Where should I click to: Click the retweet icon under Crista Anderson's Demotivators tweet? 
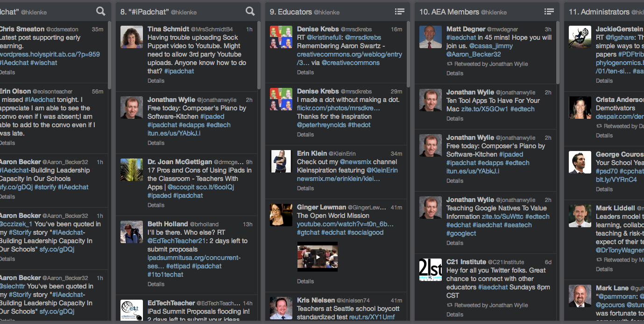pos(599,126)
